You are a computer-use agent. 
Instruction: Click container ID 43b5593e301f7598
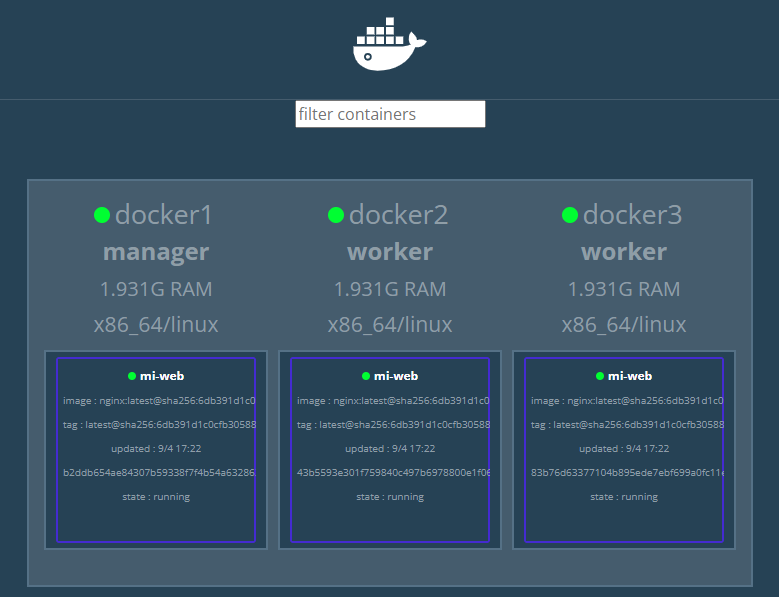[393, 472]
